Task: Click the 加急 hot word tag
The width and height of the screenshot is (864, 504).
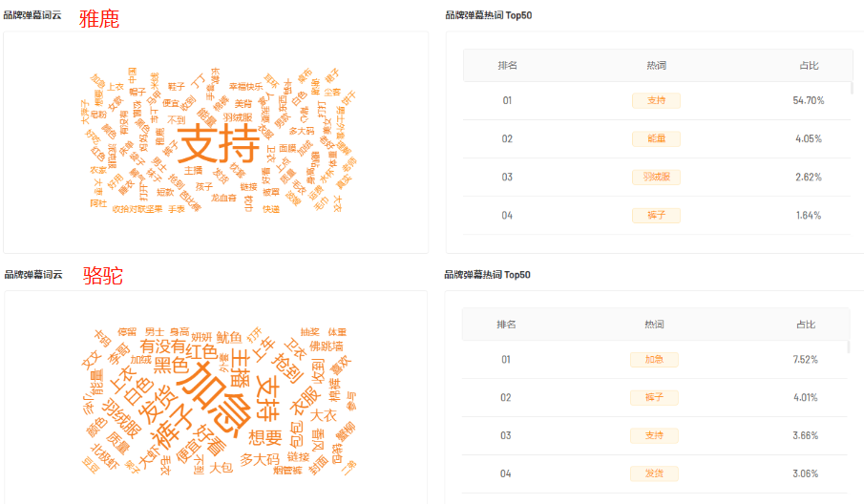Action: pos(654,360)
